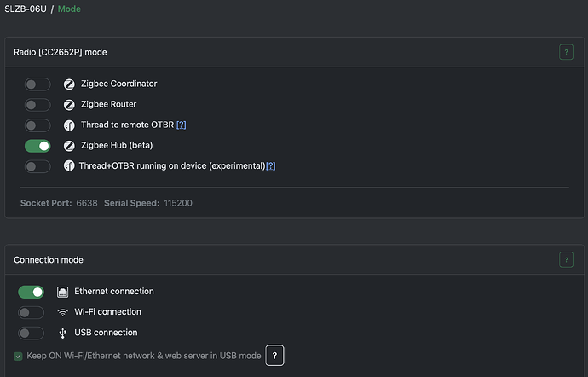Click SLZB-06U in the breadcrumb
The height and width of the screenshot is (377, 588).
tap(26, 9)
